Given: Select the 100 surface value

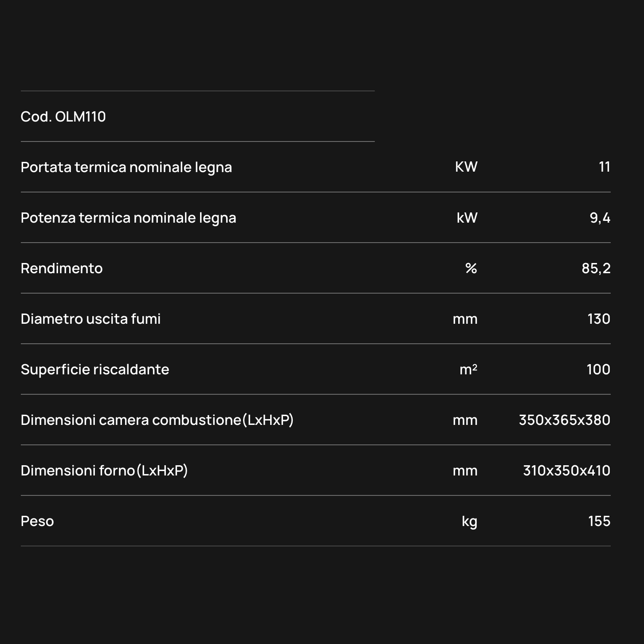Looking at the screenshot, I should click(598, 369).
